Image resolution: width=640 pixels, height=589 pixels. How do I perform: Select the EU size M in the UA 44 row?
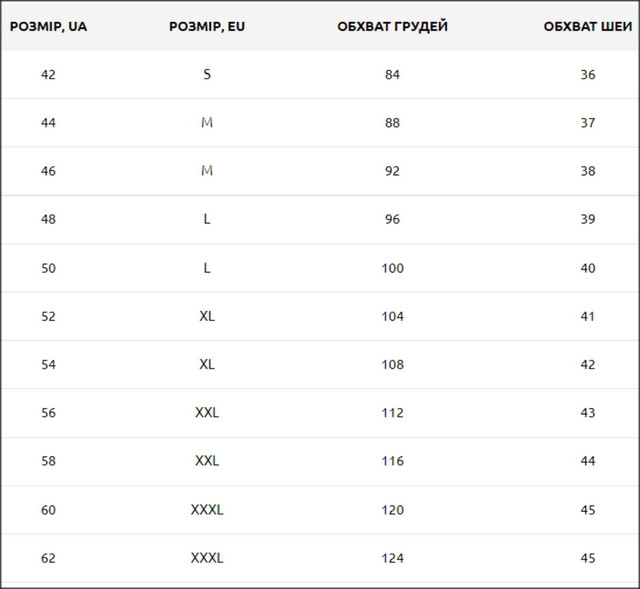(x=207, y=123)
